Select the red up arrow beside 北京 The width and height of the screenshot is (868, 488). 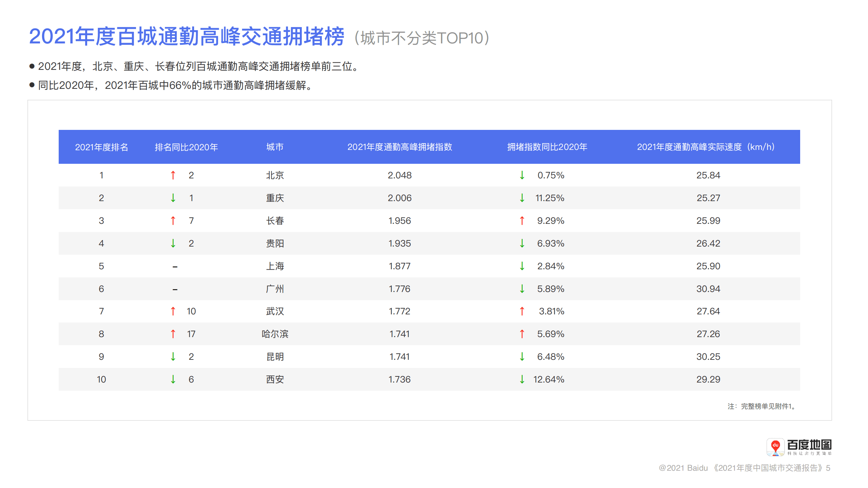(173, 175)
